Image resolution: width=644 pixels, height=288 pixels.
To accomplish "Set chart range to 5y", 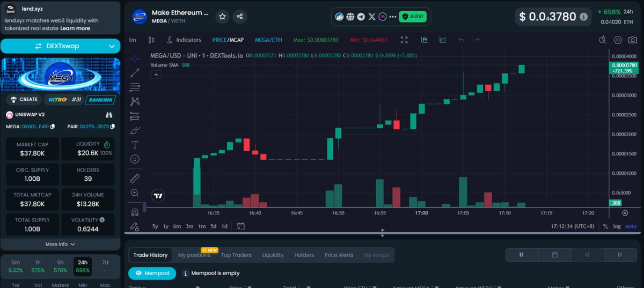I will [155, 226].
